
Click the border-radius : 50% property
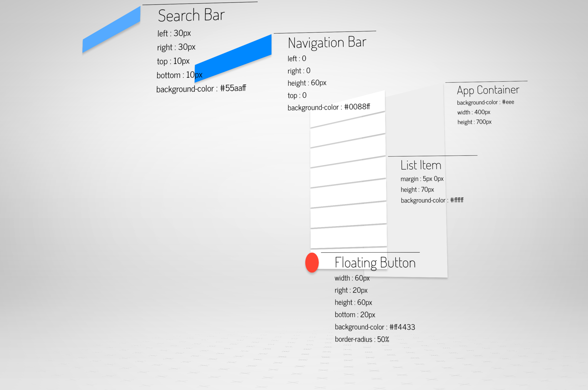(x=362, y=339)
